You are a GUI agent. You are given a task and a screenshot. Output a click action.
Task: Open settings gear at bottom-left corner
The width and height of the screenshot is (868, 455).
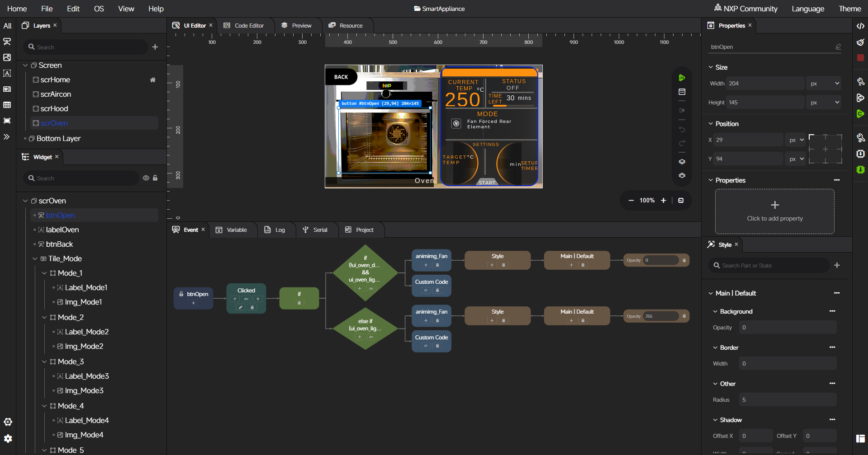point(8,439)
